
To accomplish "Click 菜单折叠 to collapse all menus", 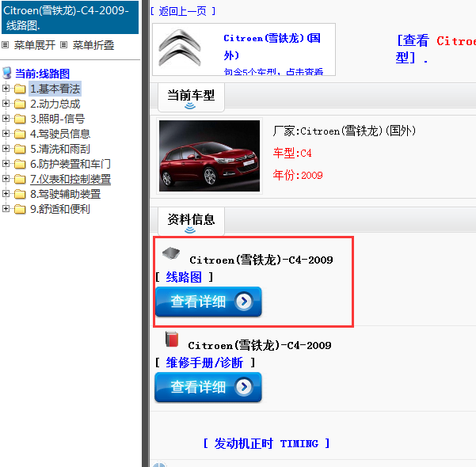I will point(93,45).
